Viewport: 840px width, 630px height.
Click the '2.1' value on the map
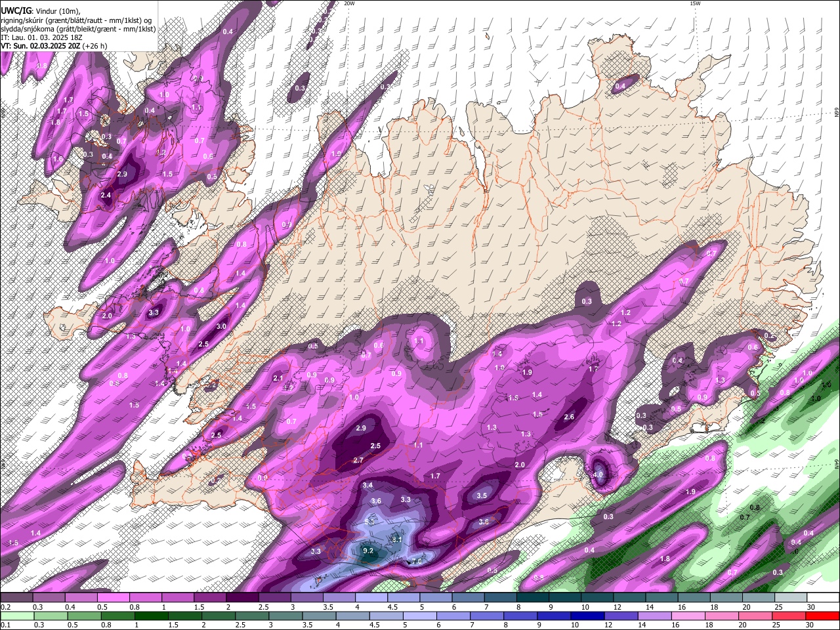(x=278, y=378)
